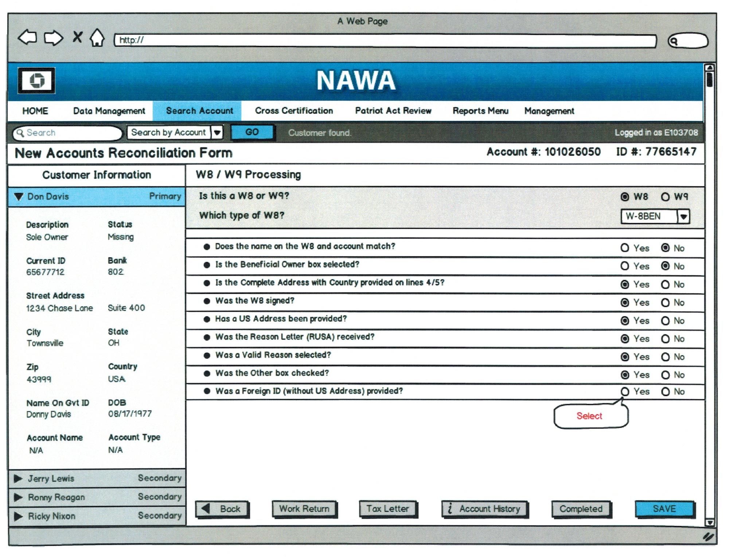Click the DOB value 08/17/1977
This screenshot has height=560, width=729.
click(130, 414)
